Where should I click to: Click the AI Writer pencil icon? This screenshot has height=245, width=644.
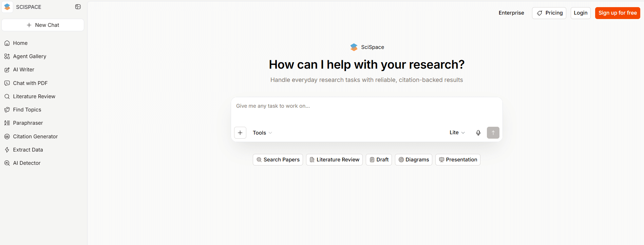7,70
